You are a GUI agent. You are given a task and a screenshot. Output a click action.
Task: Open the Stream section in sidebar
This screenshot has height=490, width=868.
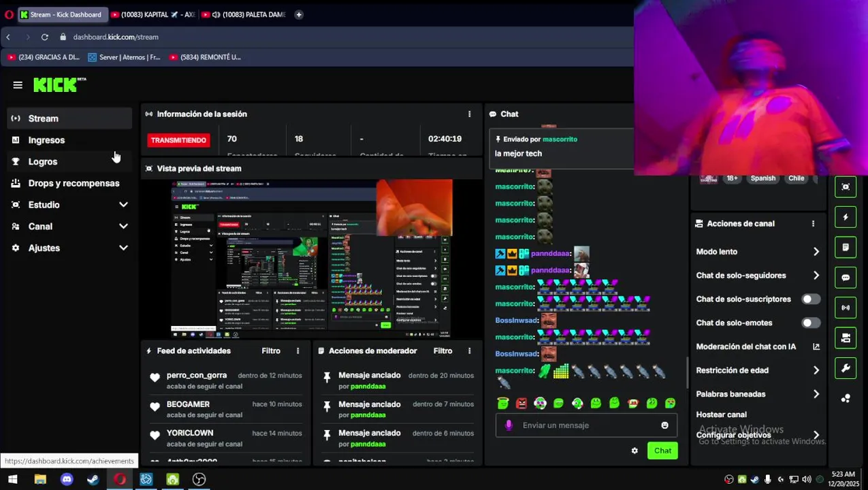[x=69, y=118]
